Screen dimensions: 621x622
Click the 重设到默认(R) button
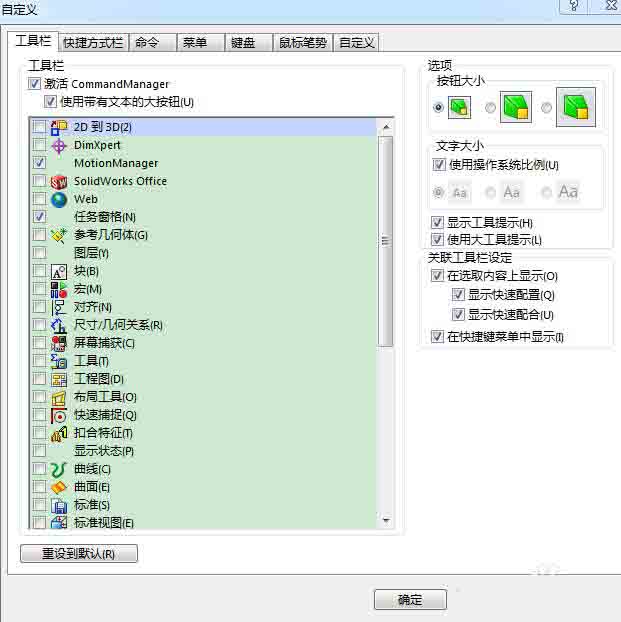(79, 554)
